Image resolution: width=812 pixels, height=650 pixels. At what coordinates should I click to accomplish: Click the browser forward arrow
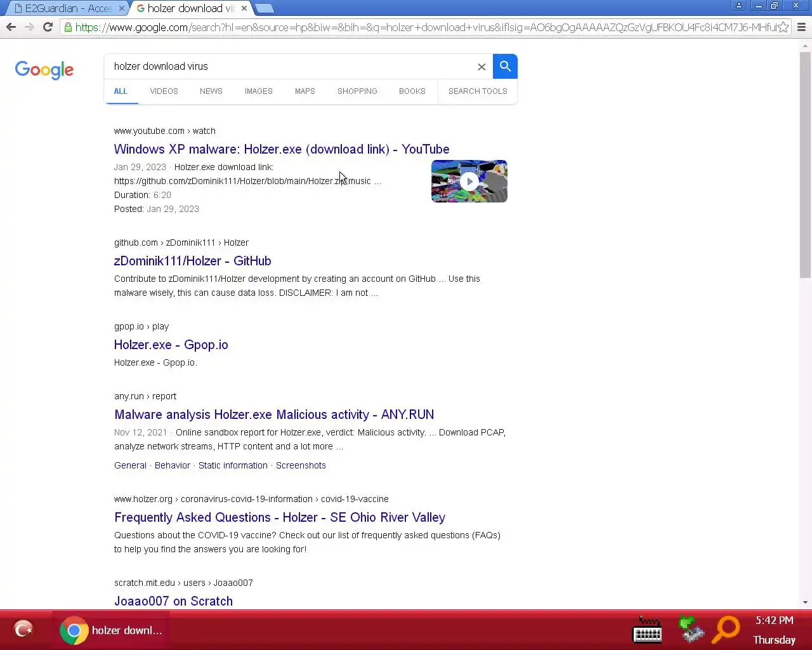29,27
